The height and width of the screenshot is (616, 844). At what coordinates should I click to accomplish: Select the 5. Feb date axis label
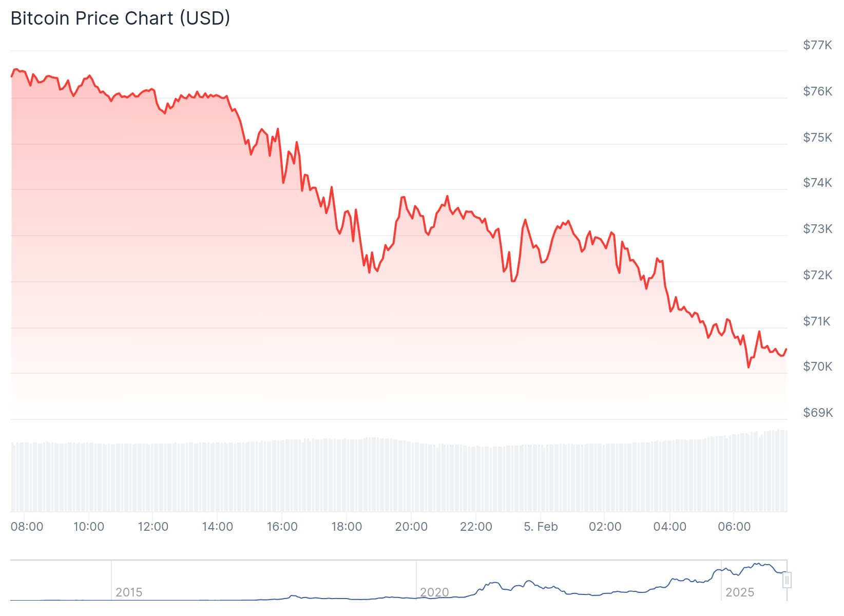tap(541, 527)
